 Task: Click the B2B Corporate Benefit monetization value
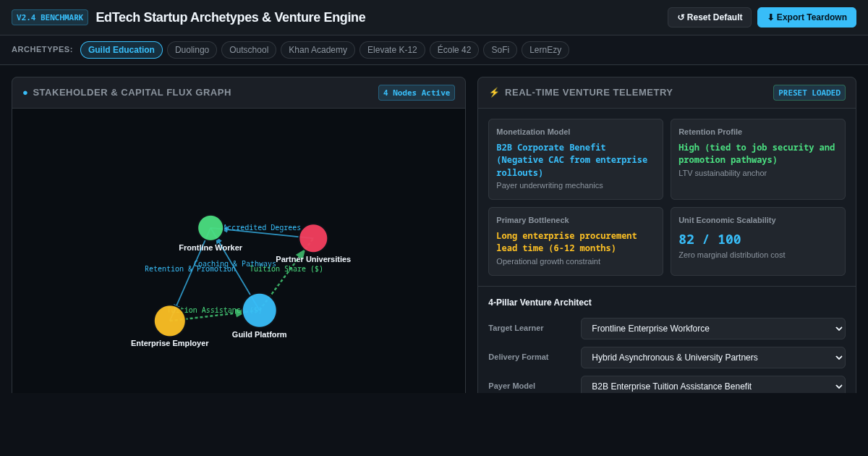tap(572, 160)
